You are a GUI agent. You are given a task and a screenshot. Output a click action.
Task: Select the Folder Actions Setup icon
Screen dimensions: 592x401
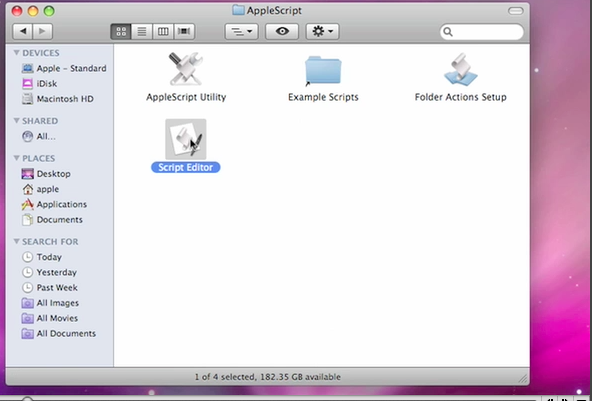[460, 69]
